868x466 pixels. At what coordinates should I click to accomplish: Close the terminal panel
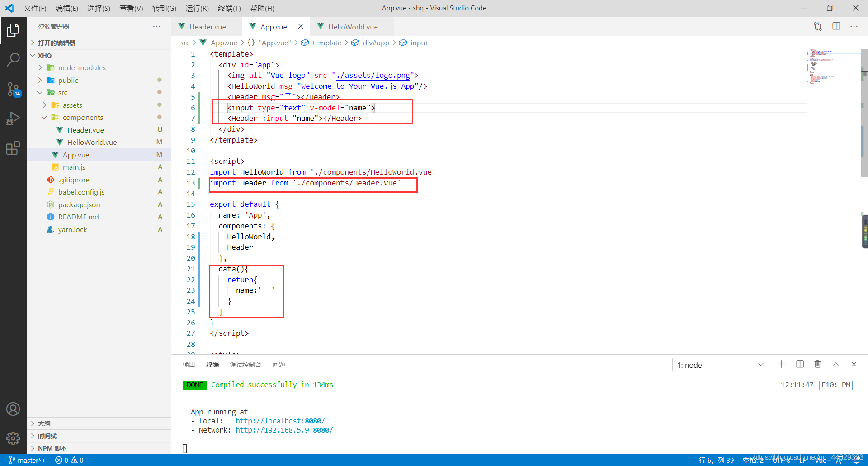click(854, 364)
